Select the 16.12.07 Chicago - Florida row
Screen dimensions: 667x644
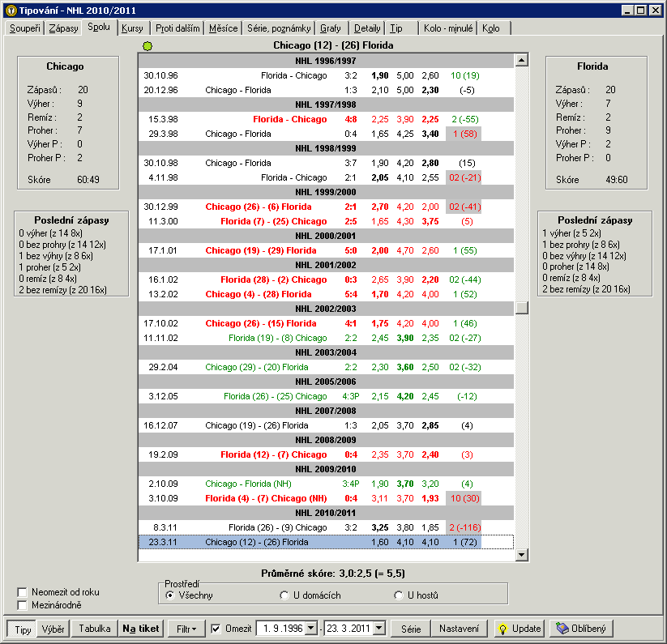point(326,425)
